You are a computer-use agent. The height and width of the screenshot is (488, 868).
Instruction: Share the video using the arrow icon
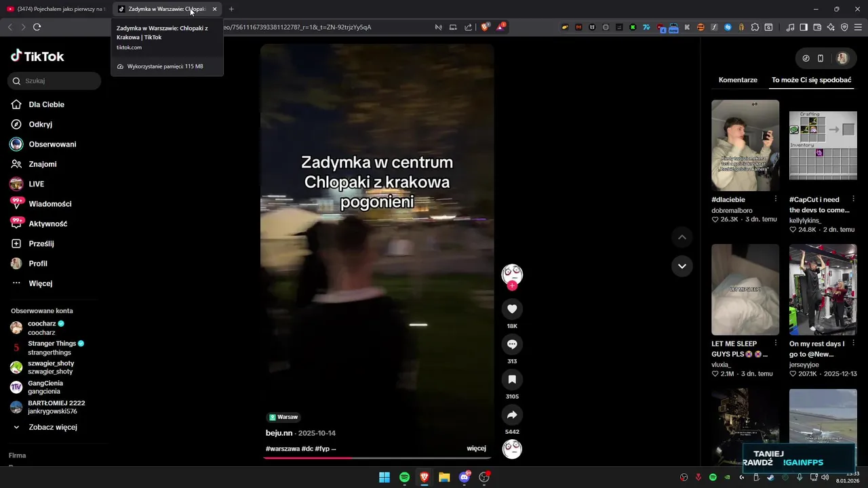click(512, 415)
